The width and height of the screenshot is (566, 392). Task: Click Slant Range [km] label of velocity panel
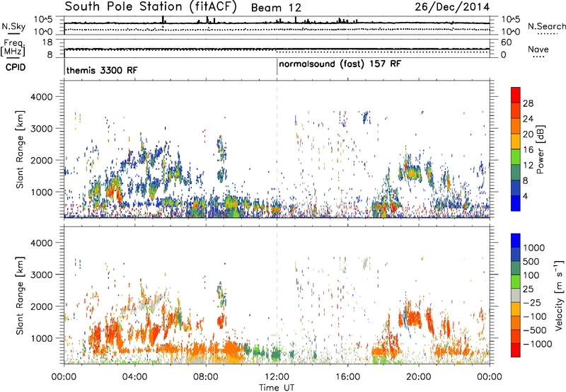20,295
